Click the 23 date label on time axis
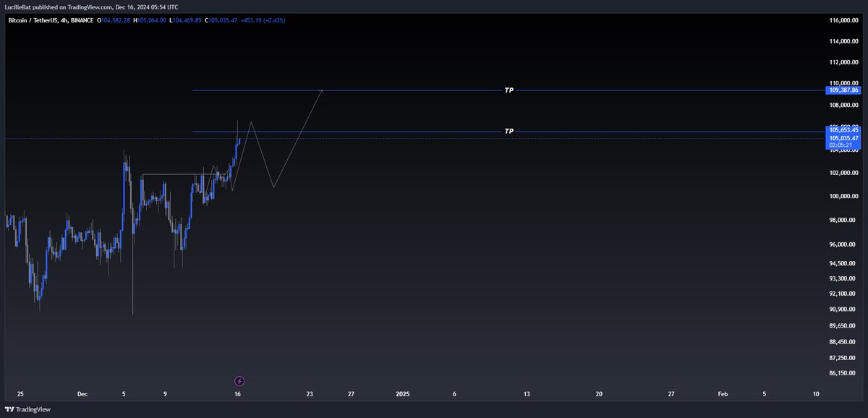868x418 pixels. [x=310, y=394]
